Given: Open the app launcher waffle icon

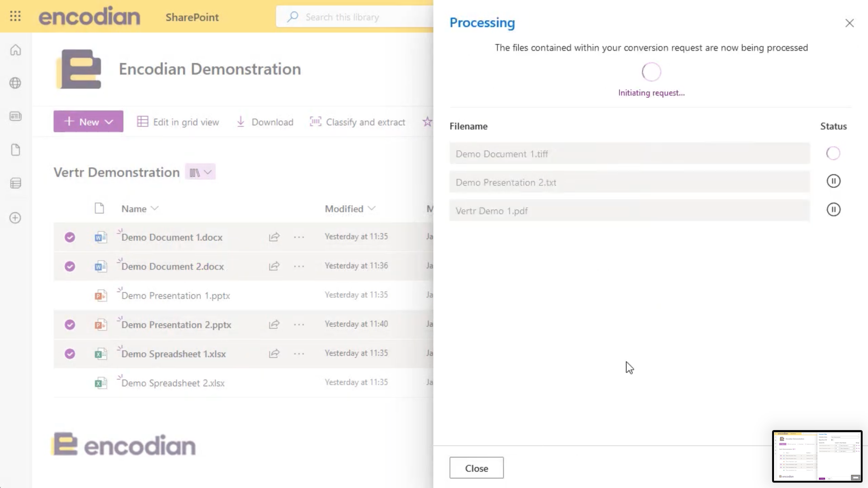Looking at the screenshot, I should pos(15,17).
